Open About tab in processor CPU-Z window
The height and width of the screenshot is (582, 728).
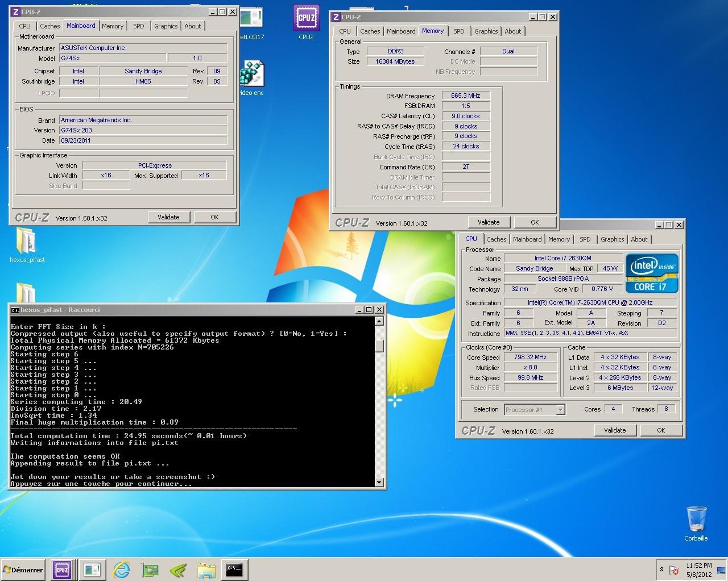click(639, 239)
